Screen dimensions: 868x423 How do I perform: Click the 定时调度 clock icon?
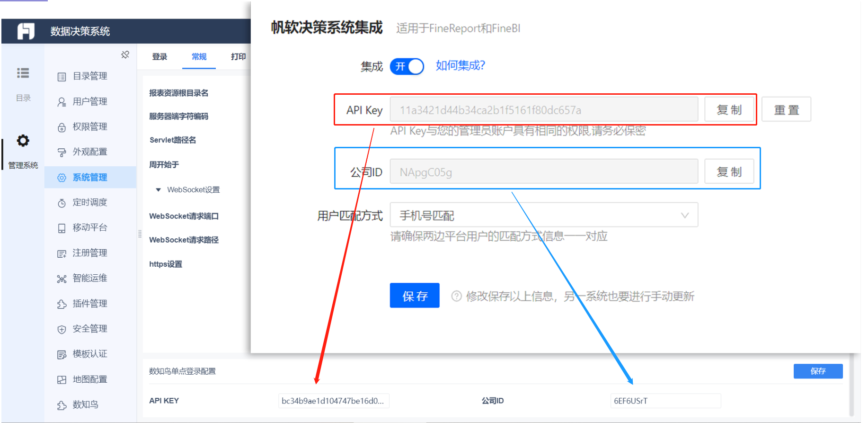click(62, 203)
